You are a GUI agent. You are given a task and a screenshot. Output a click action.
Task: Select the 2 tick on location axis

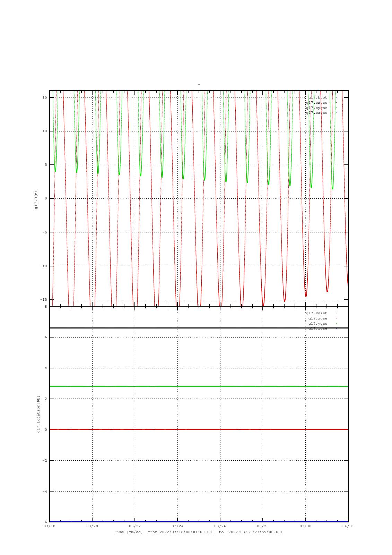(x=46, y=399)
